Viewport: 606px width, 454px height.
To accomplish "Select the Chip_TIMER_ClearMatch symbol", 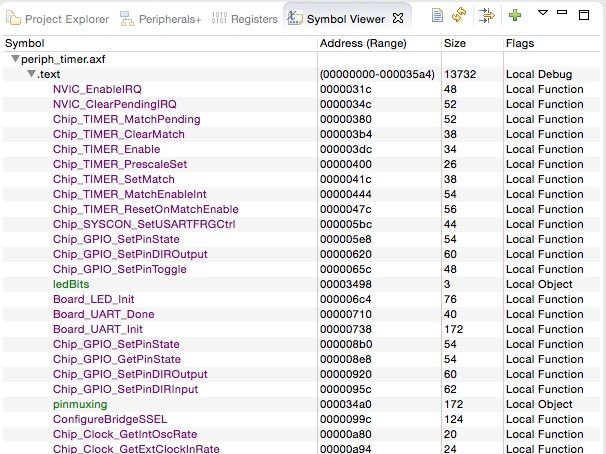I will pyautogui.click(x=119, y=134).
